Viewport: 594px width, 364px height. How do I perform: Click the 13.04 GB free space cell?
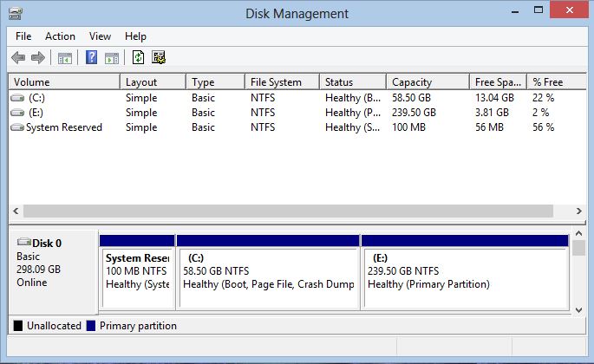tap(494, 98)
